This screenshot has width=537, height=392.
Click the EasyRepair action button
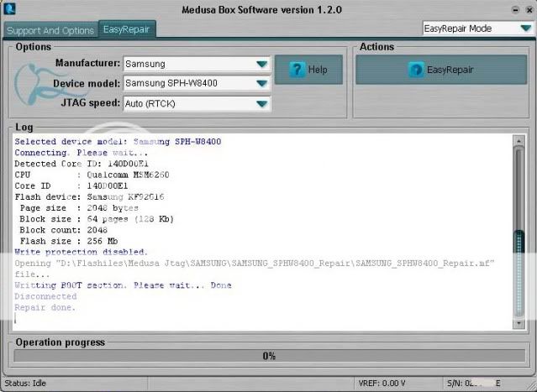(x=441, y=70)
